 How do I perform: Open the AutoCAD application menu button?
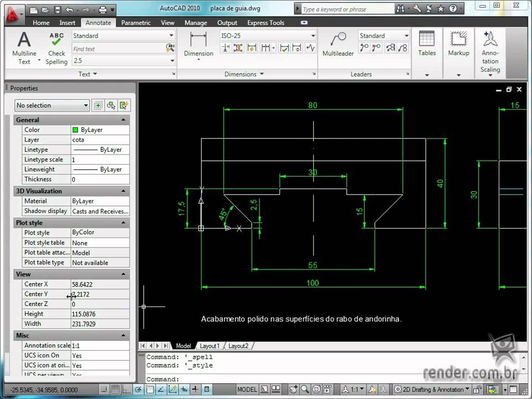point(13,14)
